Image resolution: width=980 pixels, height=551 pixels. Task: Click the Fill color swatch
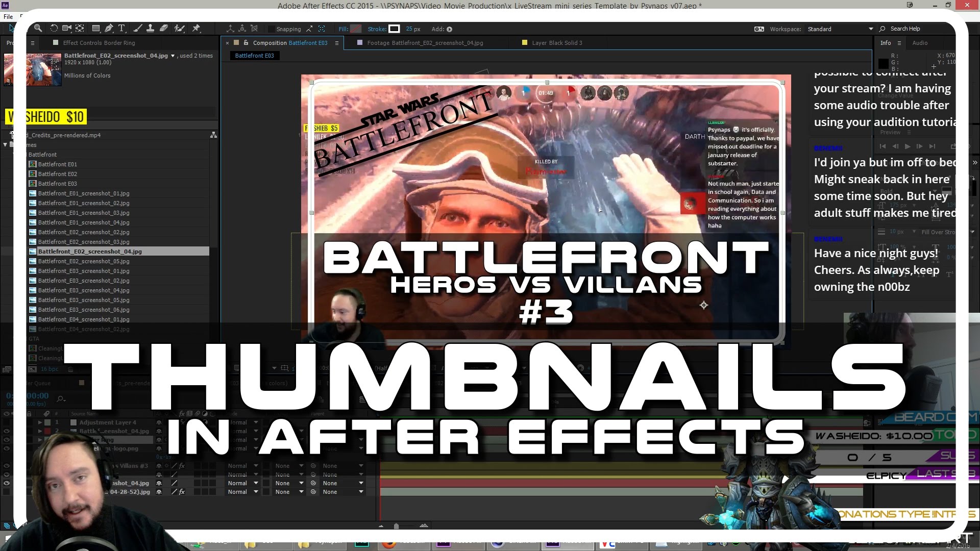coord(356,29)
